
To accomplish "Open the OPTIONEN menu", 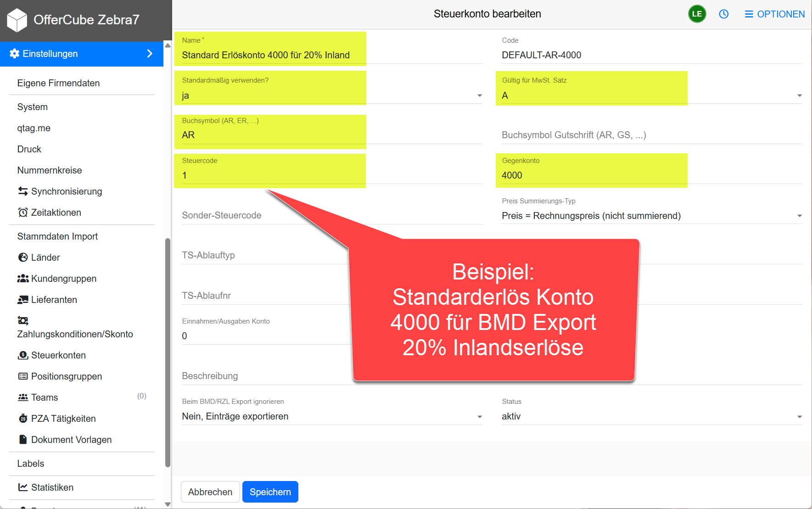I will coord(774,14).
